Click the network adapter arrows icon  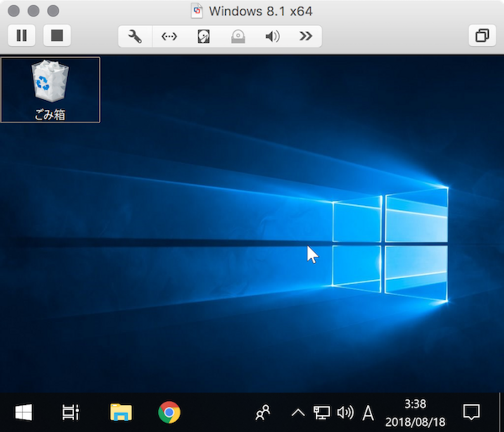[x=169, y=36]
